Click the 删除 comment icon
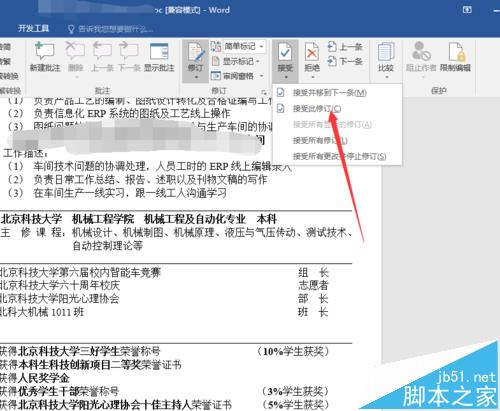500x411 pixels. coord(75,51)
